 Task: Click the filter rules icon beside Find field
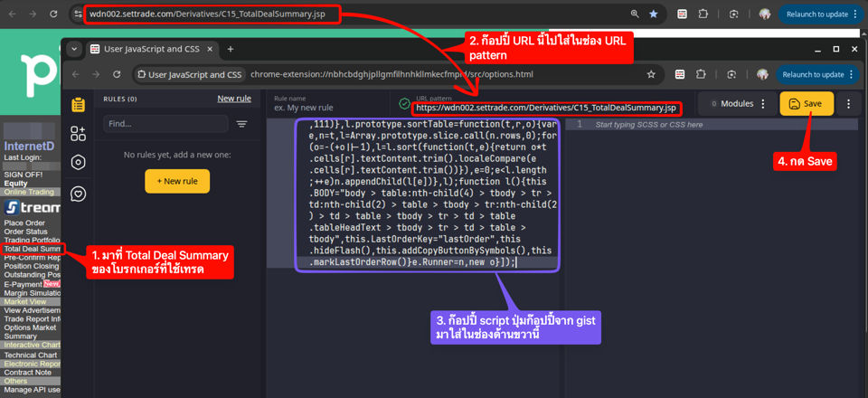tap(241, 124)
